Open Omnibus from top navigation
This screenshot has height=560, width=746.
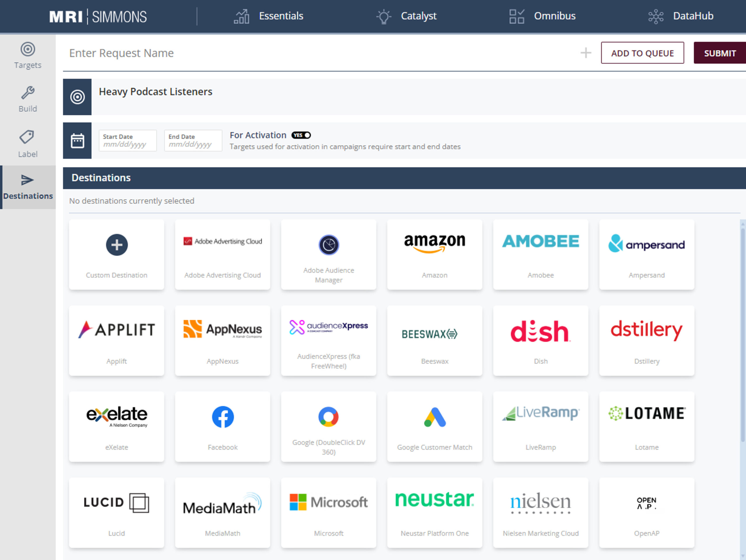click(x=542, y=16)
